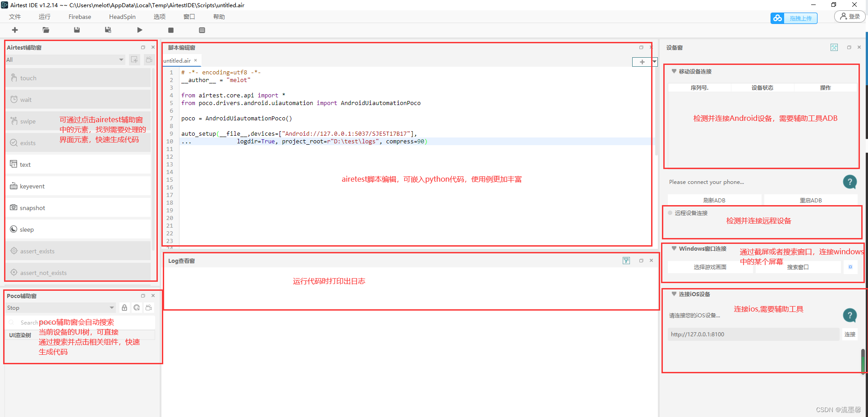
Task: Collapse the mobile device connection section
Action: (674, 71)
